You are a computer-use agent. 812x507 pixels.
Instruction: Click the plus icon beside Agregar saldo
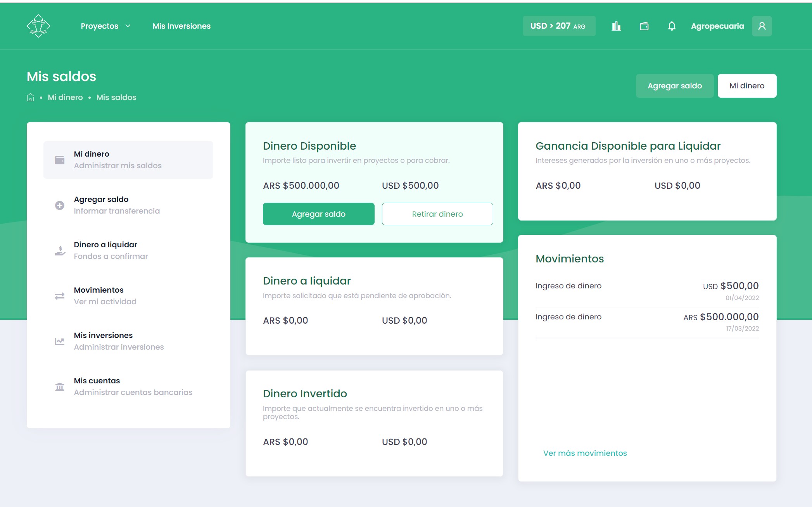click(60, 205)
